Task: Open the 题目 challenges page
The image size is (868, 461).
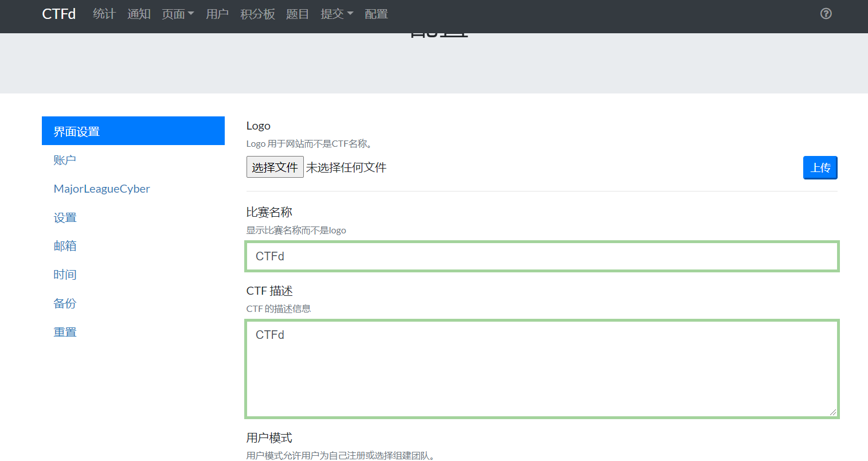Action: 297,14
